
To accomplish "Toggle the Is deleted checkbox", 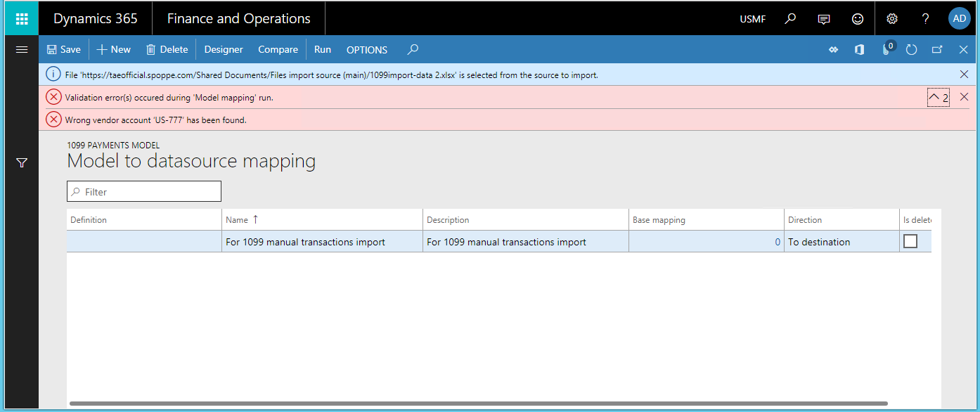I will [x=910, y=242].
